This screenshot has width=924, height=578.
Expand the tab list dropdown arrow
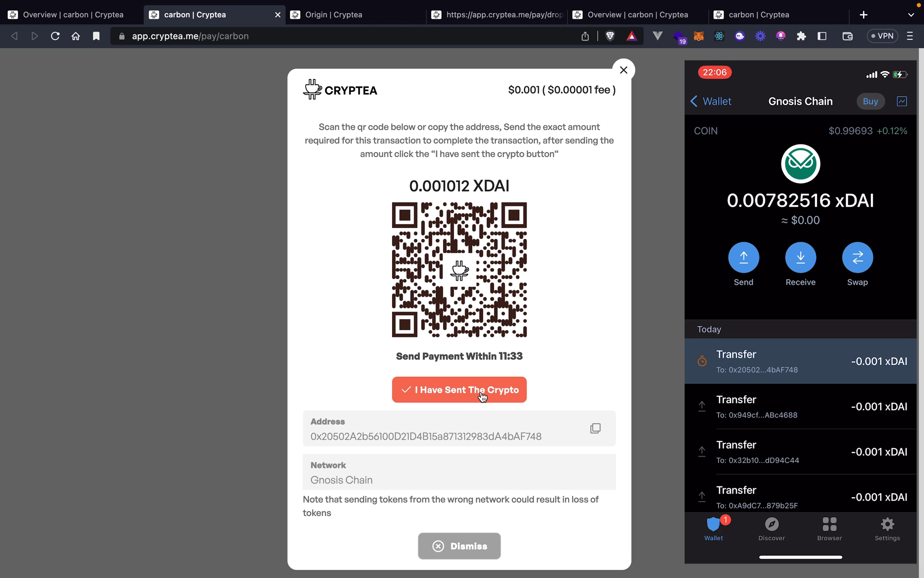911,14
